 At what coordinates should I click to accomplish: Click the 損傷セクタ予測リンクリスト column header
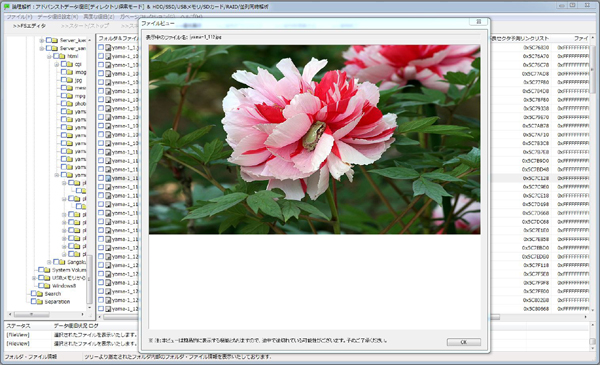[520, 38]
